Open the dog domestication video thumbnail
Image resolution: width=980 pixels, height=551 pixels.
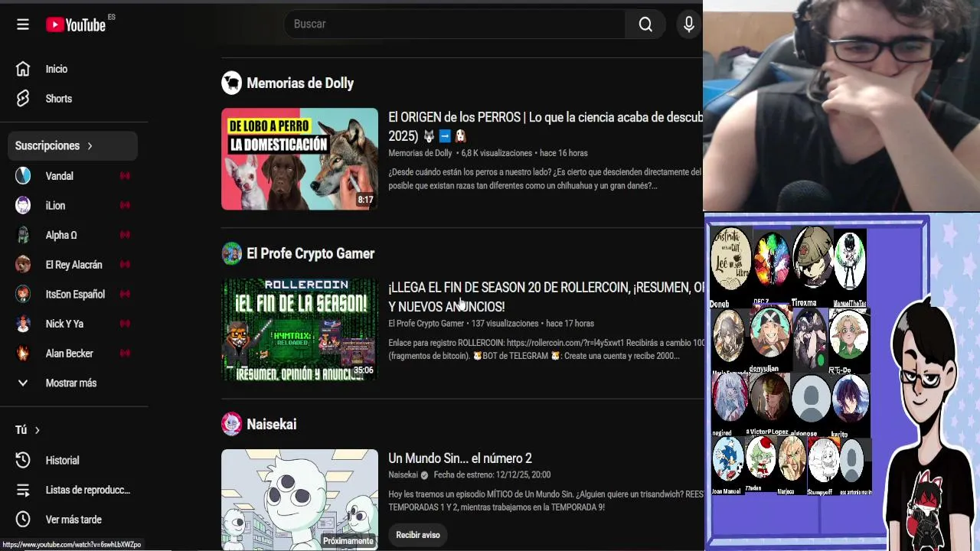pos(299,159)
